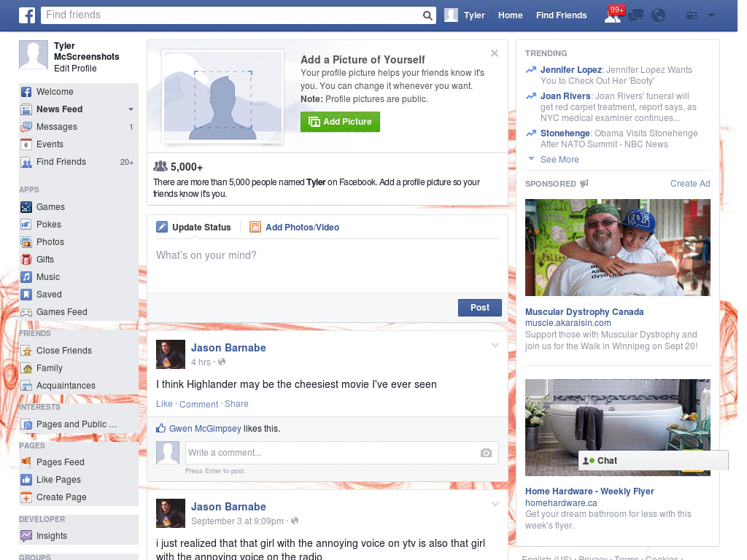Click Jason Barnabe avatar on Highlander post
747x560 pixels.
point(171,354)
